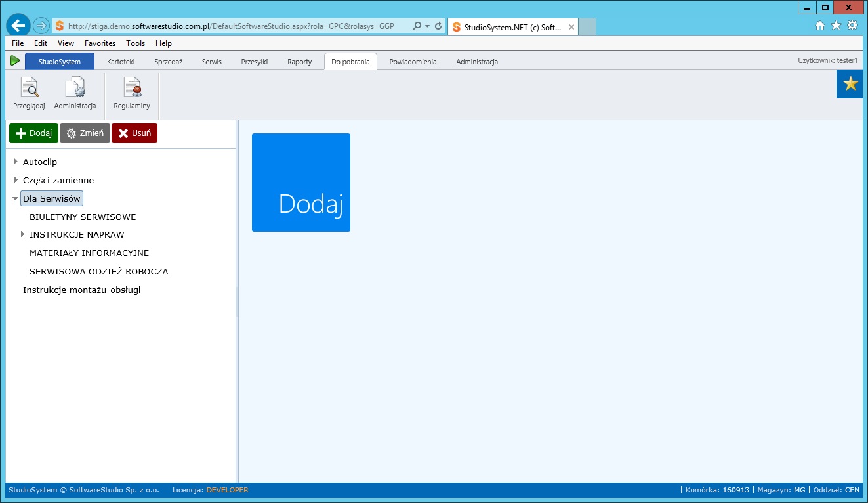The image size is (868, 503).
Task: Open the Raporty tab
Action: coord(300,62)
